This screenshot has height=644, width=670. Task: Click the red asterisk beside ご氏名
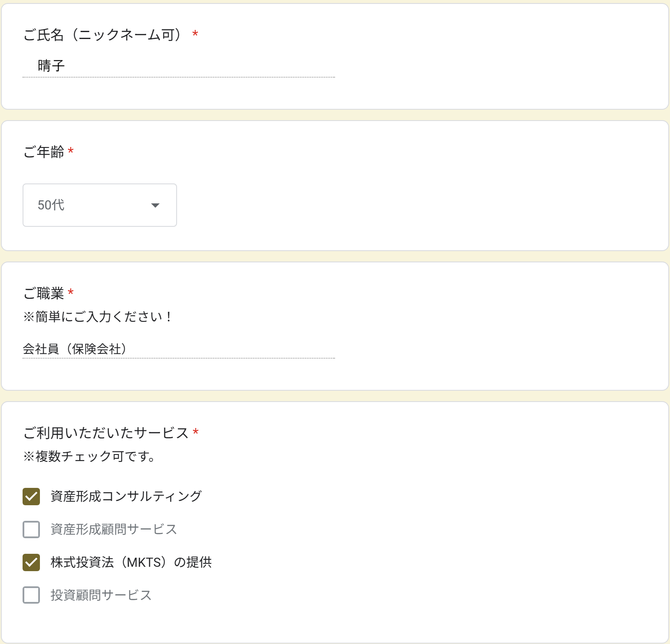(x=195, y=34)
